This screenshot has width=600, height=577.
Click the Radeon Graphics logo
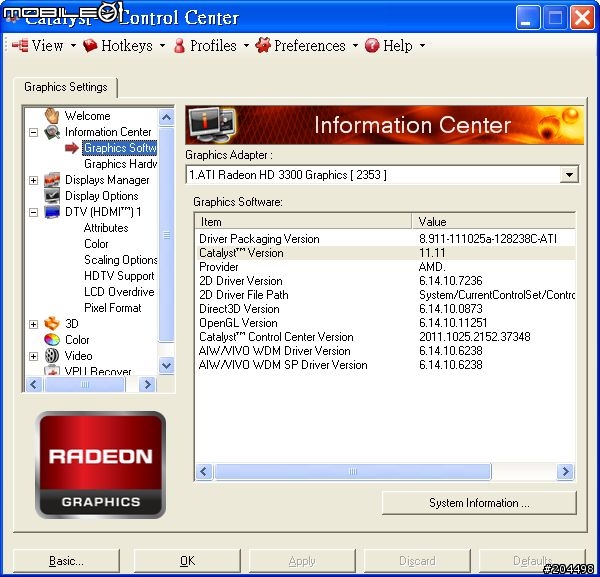[100, 465]
